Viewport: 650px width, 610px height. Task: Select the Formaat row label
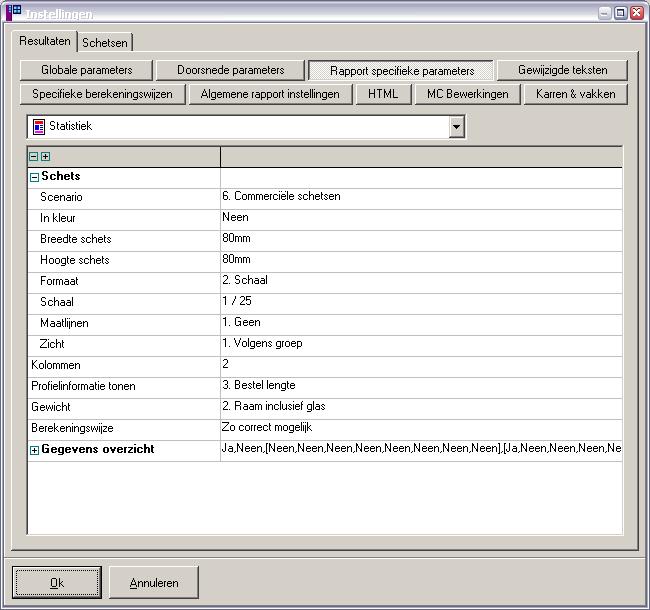click(59, 281)
